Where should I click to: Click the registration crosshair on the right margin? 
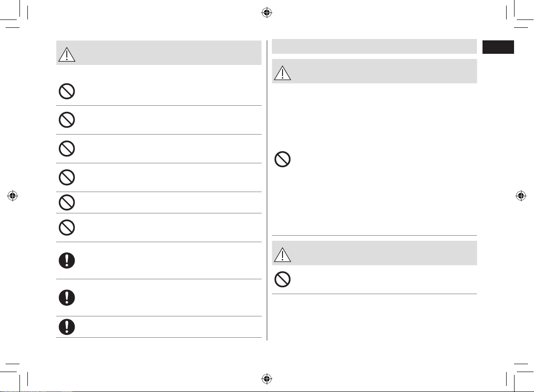(x=521, y=196)
